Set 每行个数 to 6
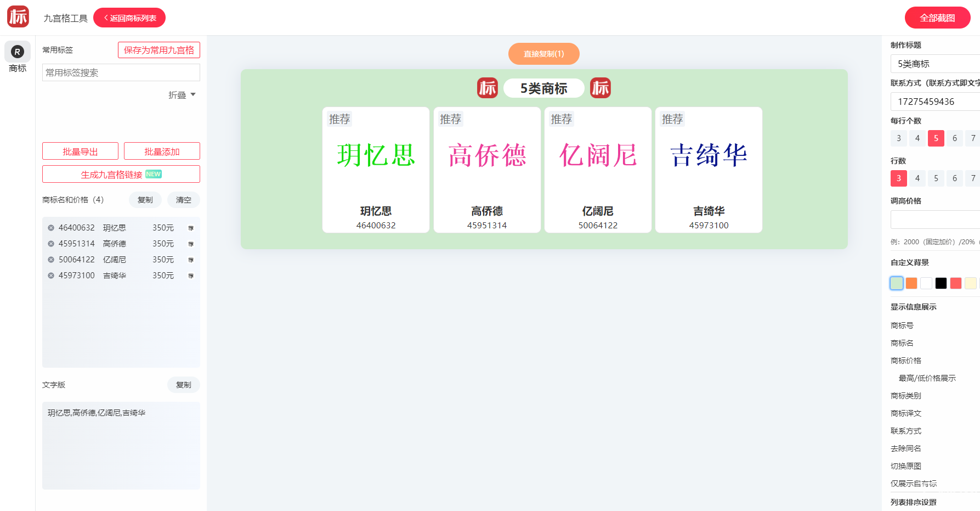Image resolution: width=980 pixels, height=511 pixels. [x=954, y=138]
